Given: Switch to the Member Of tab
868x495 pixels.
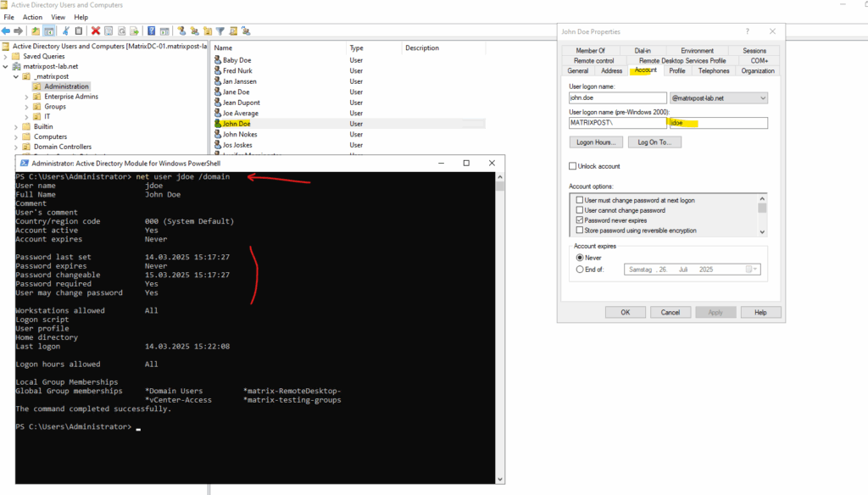Looking at the screenshot, I should [x=591, y=50].
